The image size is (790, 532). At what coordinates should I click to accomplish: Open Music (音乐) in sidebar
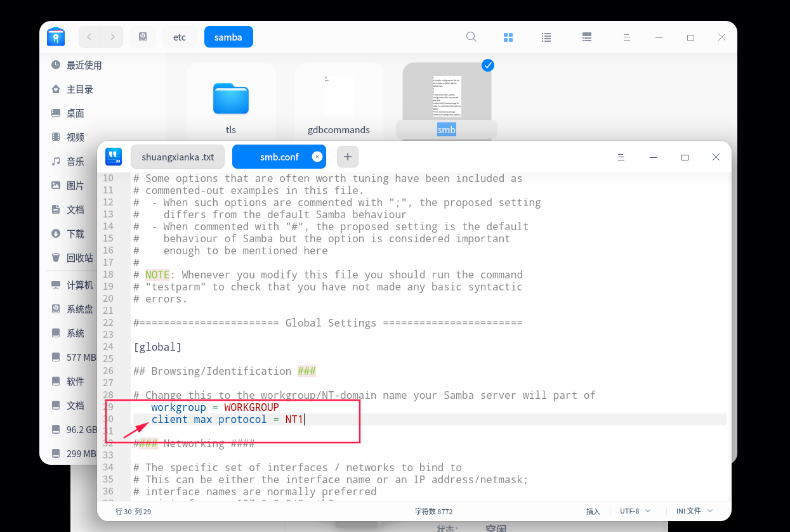(76, 161)
